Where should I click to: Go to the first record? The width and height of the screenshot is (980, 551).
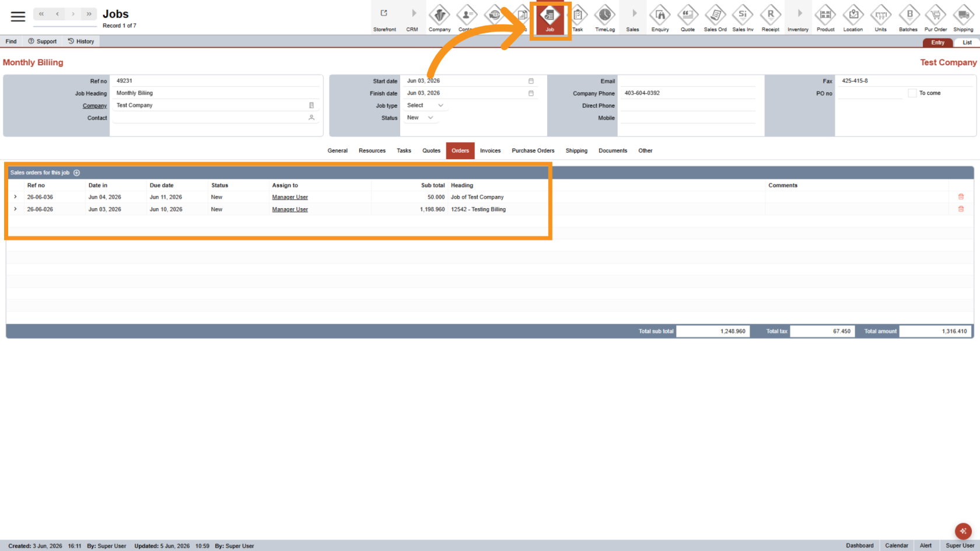click(41, 14)
